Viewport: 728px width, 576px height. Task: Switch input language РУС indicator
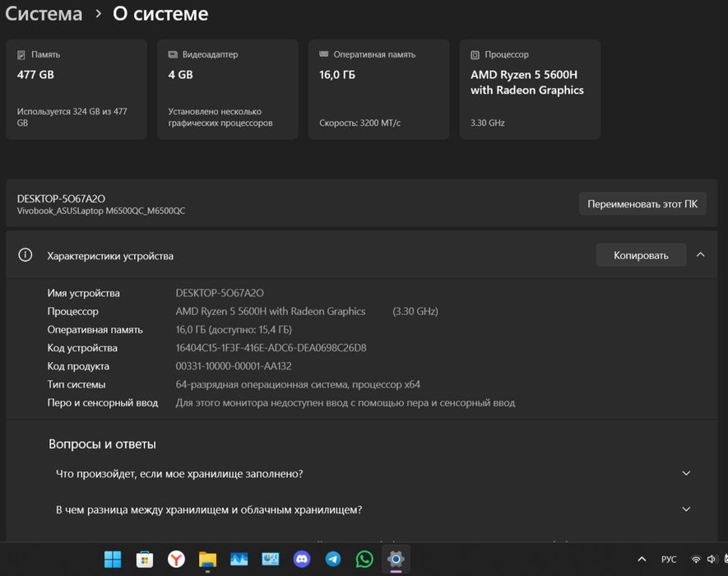coord(669,560)
